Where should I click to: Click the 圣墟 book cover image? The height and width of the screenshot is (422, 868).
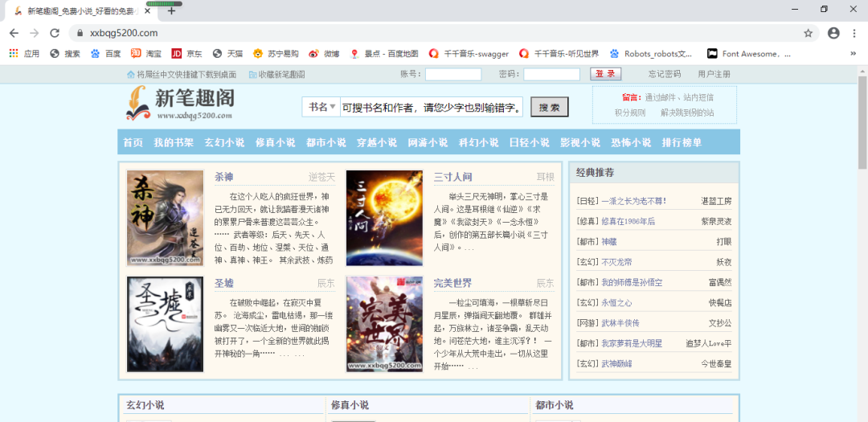click(x=165, y=325)
